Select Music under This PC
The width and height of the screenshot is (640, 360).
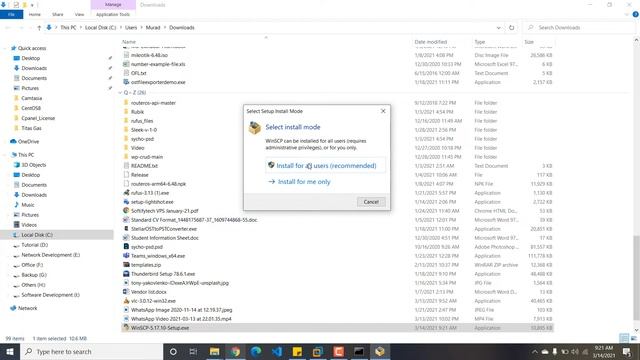[x=28, y=205]
